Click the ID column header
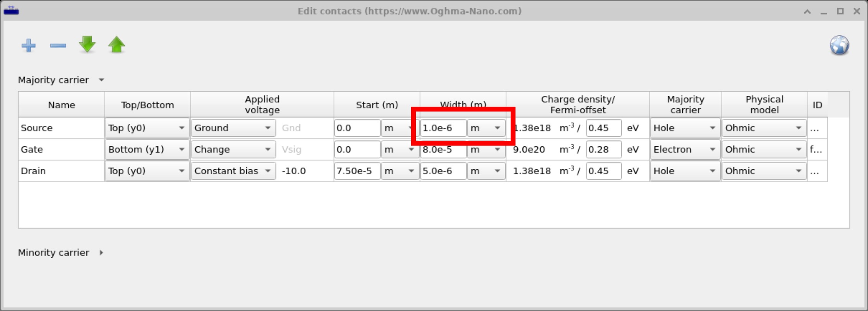 817,105
